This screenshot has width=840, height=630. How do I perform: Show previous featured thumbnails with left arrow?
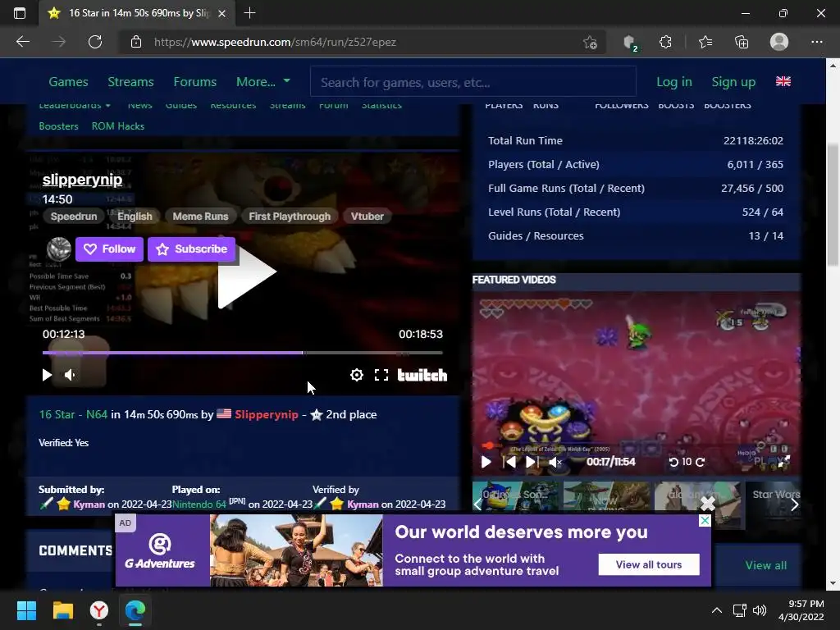(x=478, y=504)
